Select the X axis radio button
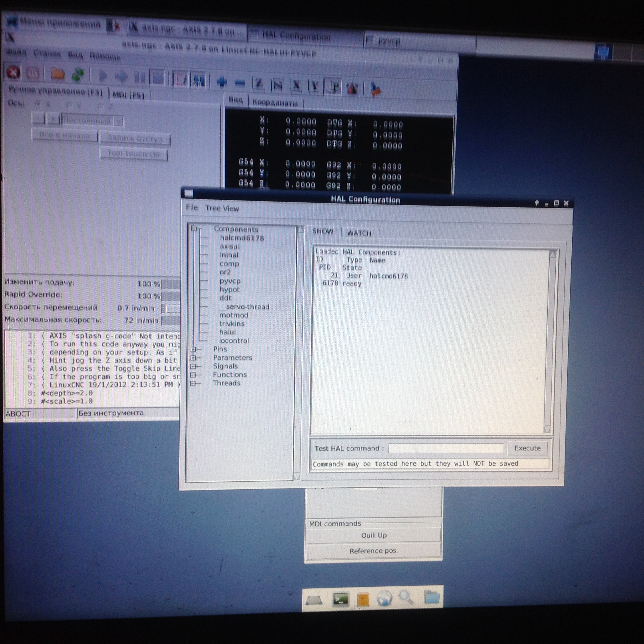 [39, 104]
